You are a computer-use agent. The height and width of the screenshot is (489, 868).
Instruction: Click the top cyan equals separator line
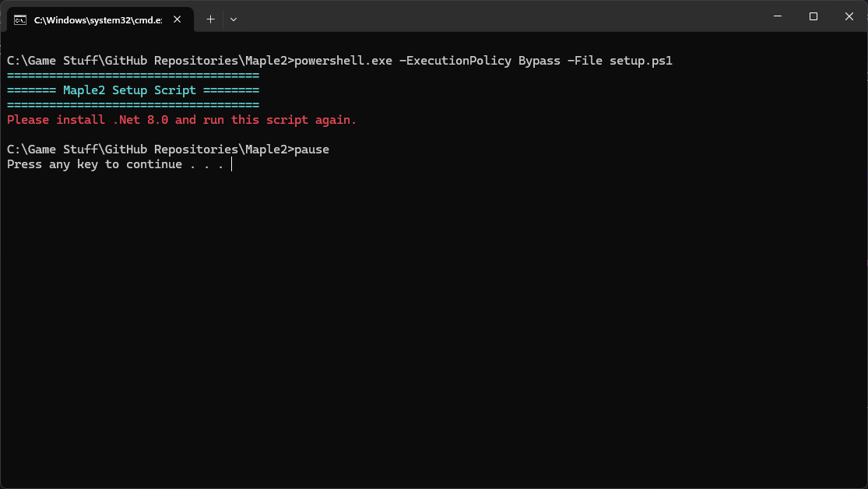click(x=133, y=76)
